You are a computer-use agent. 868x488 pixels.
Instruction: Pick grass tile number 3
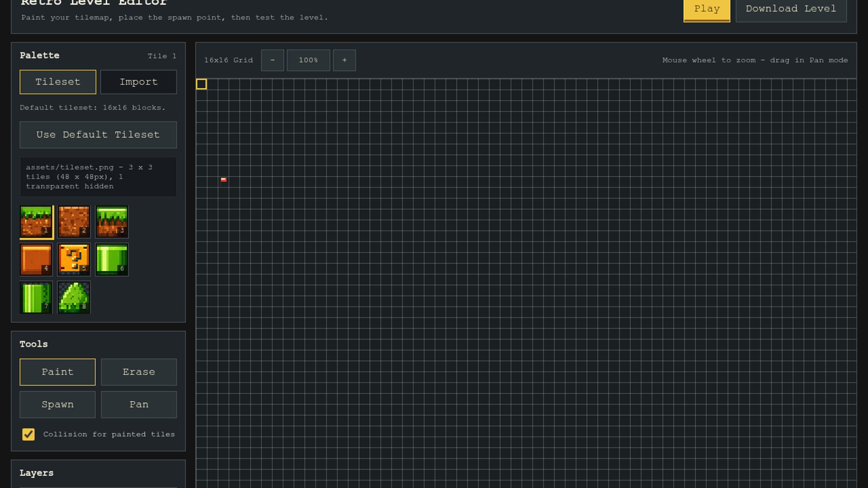click(112, 222)
